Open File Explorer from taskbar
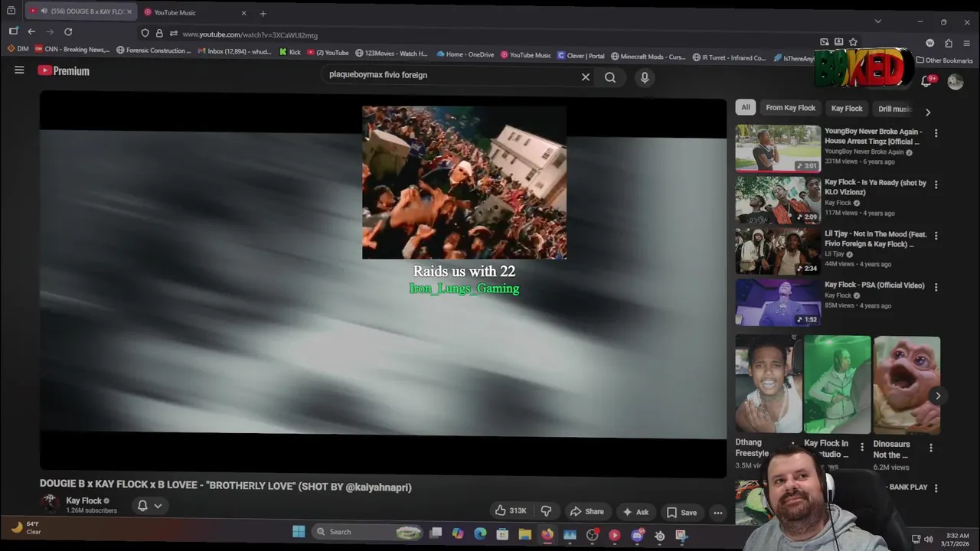 click(525, 534)
